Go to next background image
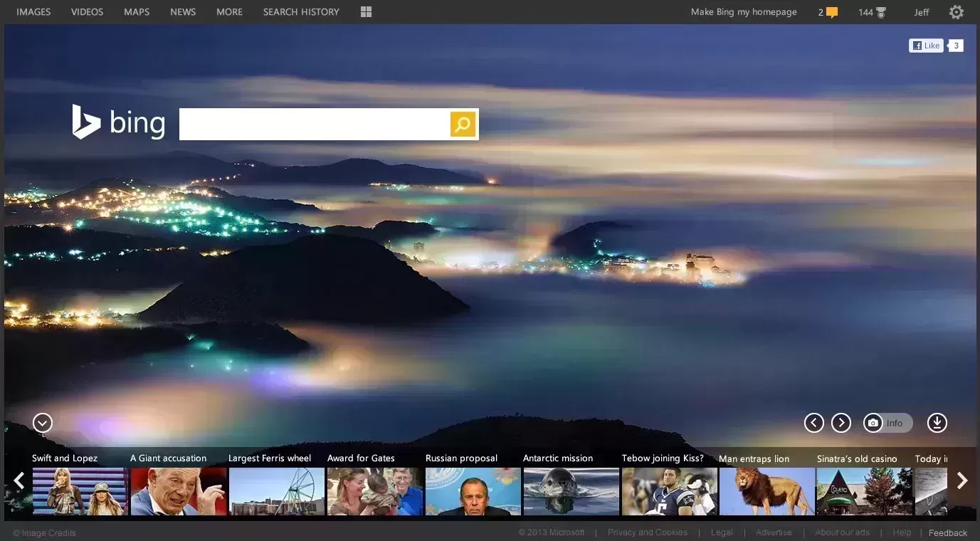980x541 pixels. tap(841, 422)
